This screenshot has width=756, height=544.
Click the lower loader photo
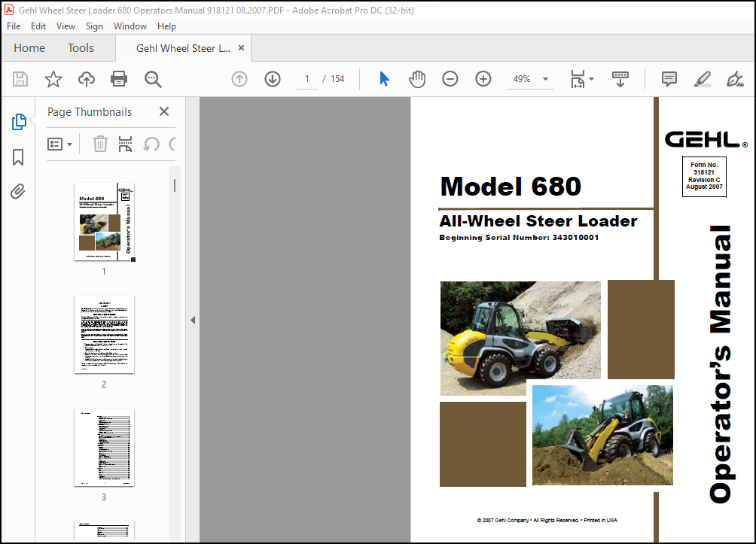coord(602,435)
